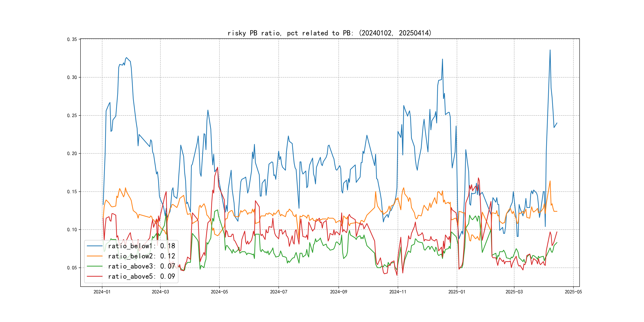Image resolution: width=644 pixels, height=322 pixels.
Task: Click the blue line's highest peak in April 2025
Action: pos(550,50)
